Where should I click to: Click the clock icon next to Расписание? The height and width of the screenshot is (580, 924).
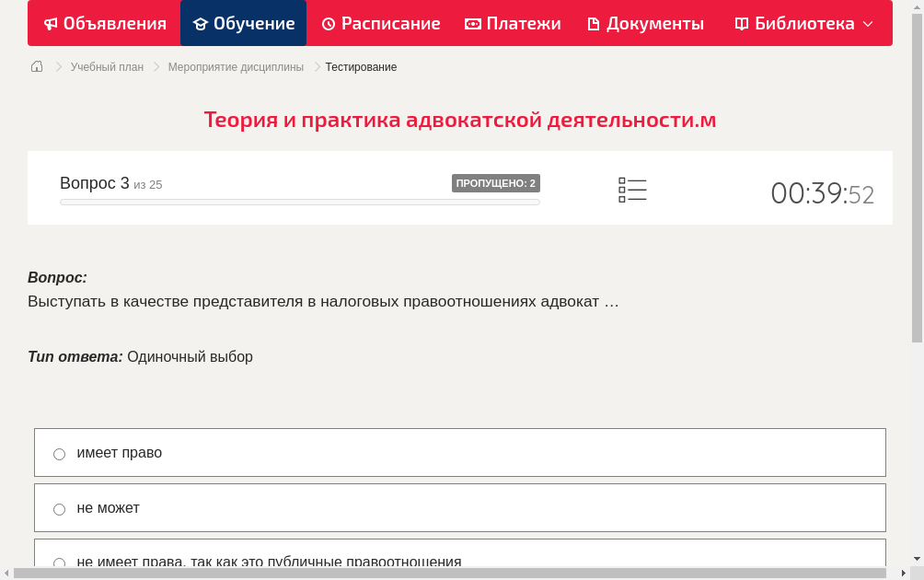pos(327,23)
